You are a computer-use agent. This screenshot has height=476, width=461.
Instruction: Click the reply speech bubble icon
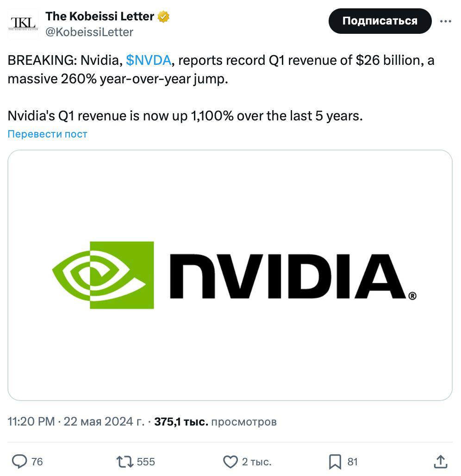[x=19, y=461]
